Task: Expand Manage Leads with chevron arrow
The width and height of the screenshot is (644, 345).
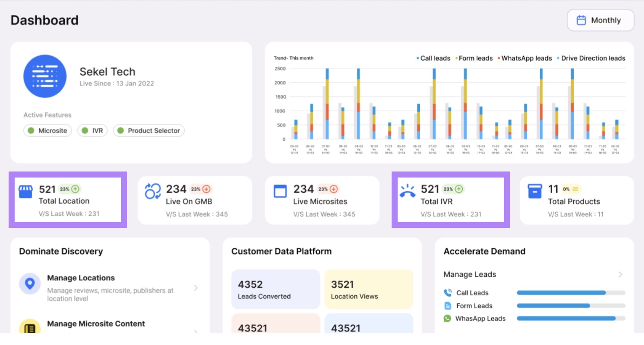Action: tap(620, 275)
